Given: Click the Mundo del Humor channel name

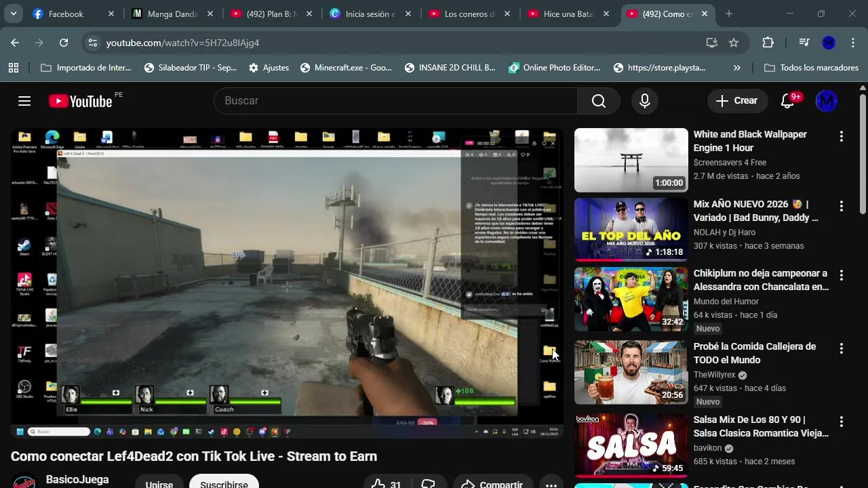Looking at the screenshot, I should click(x=726, y=302).
